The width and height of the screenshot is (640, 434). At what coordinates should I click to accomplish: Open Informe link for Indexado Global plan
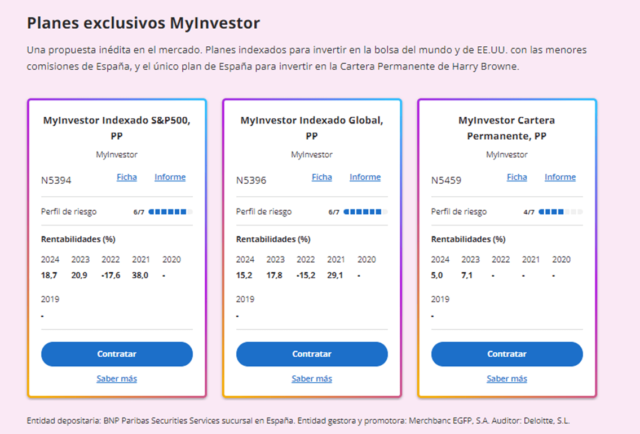365,177
